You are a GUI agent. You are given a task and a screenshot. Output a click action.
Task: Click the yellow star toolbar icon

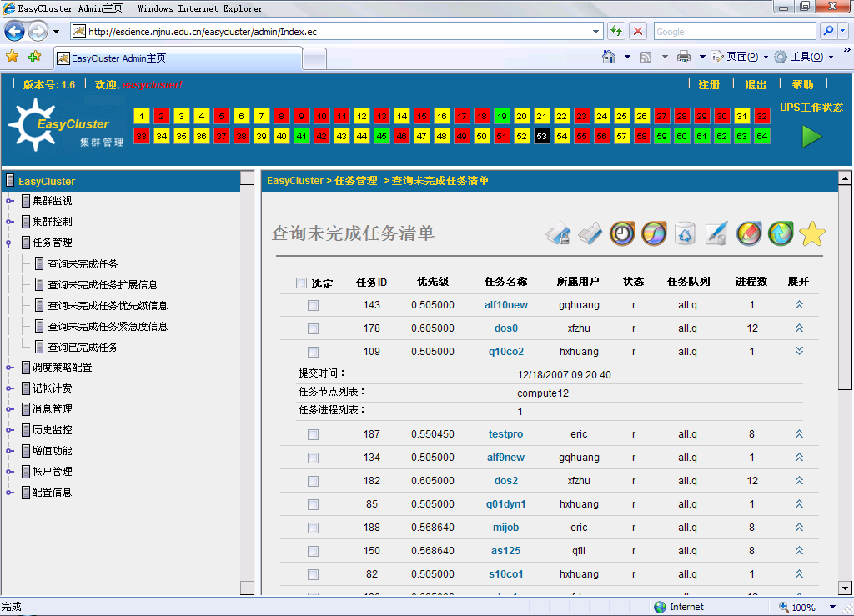(x=812, y=233)
